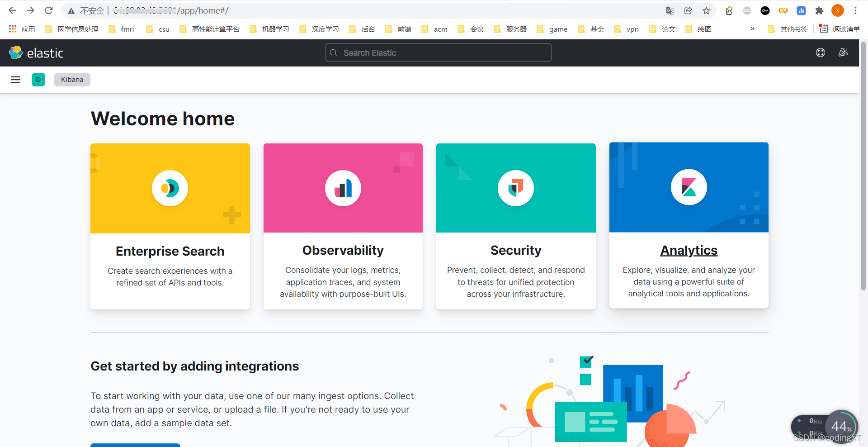Open the Chrome profile avatar
This screenshot has height=447, width=868.
pos(838,10)
